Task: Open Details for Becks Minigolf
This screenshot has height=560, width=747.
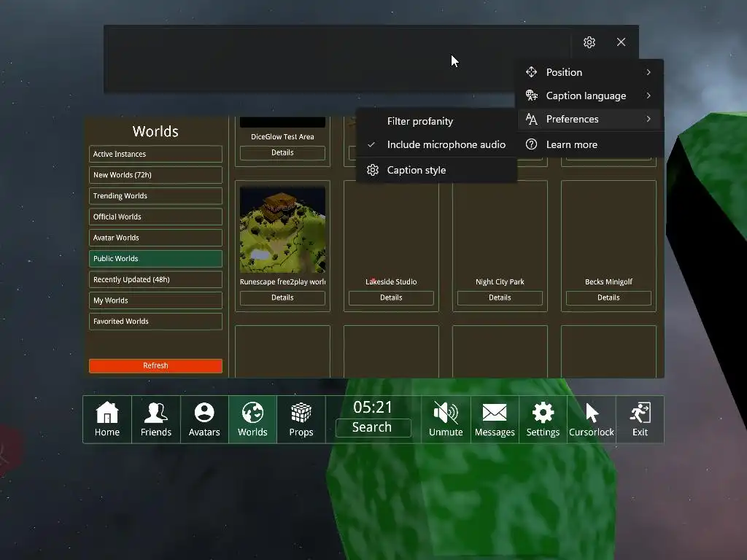Action: pyautogui.click(x=608, y=297)
